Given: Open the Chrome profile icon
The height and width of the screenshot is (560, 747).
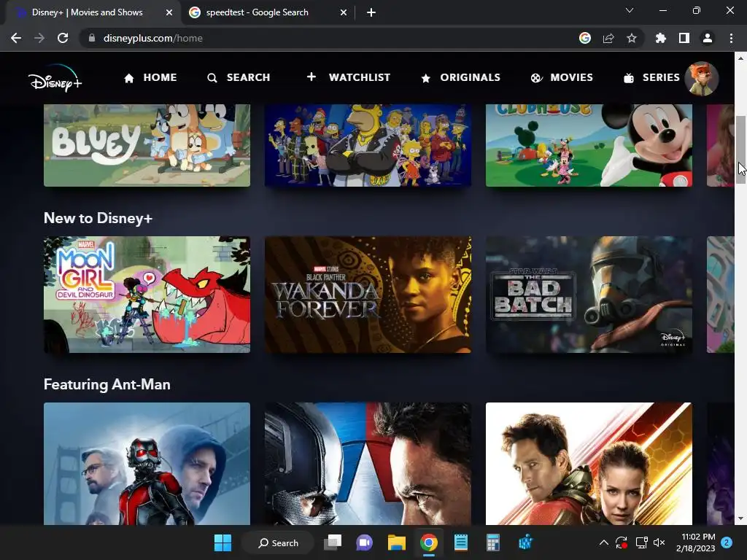Looking at the screenshot, I should (708, 38).
